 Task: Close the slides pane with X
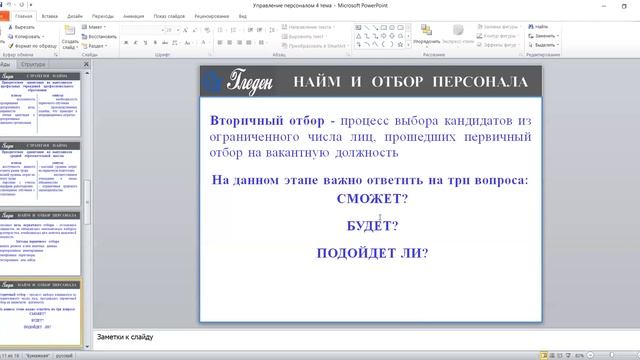[86, 64]
